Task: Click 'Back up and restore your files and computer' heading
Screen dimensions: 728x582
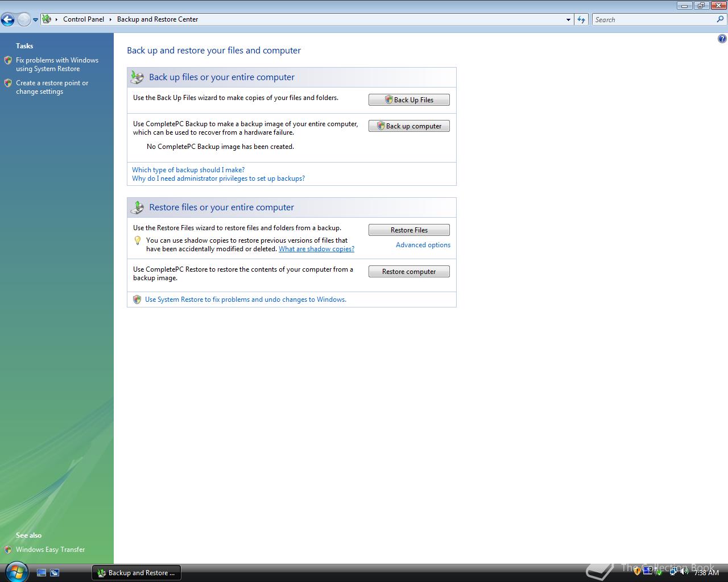Action: (214, 51)
